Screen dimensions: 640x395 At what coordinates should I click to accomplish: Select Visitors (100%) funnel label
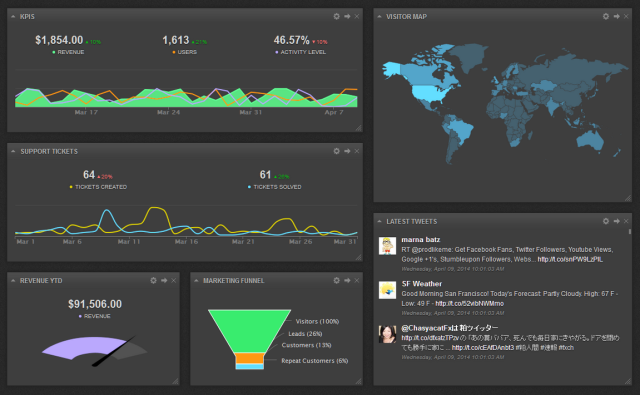pyautogui.click(x=317, y=322)
